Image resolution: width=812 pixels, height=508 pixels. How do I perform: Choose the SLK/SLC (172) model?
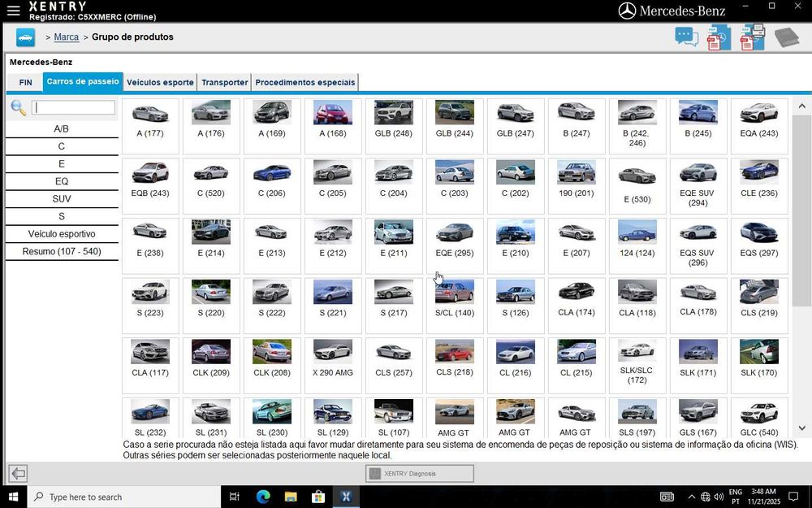(x=637, y=365)
